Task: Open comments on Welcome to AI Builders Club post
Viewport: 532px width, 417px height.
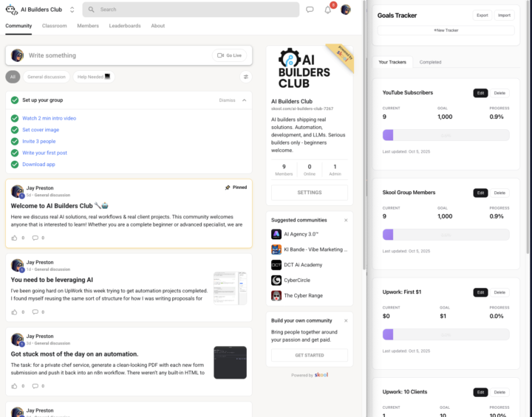Action: pos(35,238)
